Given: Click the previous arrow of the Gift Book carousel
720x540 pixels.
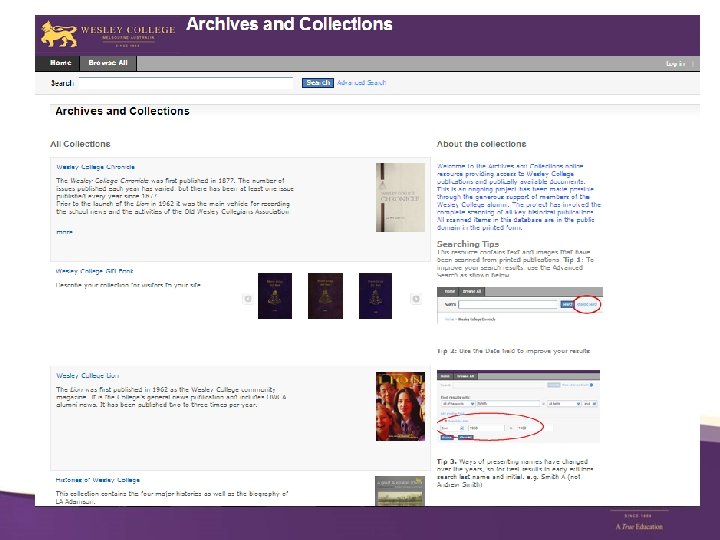Looking at the screenshot, I should [248, 299].
